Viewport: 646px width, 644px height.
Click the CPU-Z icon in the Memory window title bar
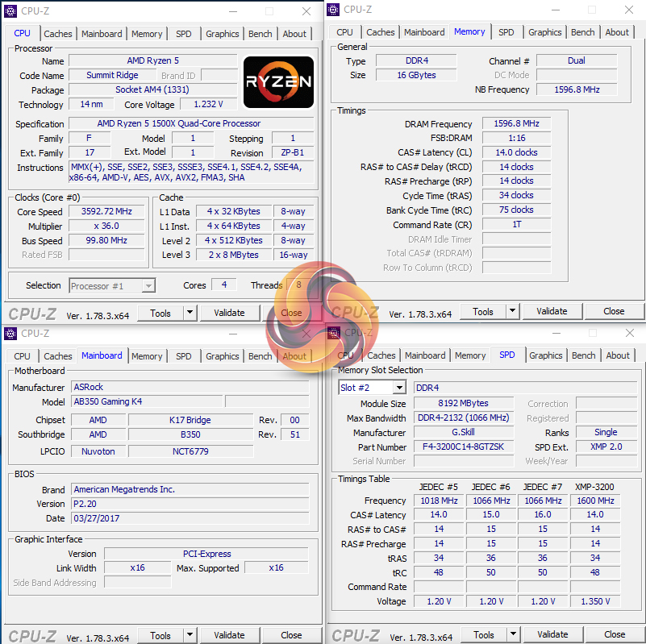(x=333, y=10)
